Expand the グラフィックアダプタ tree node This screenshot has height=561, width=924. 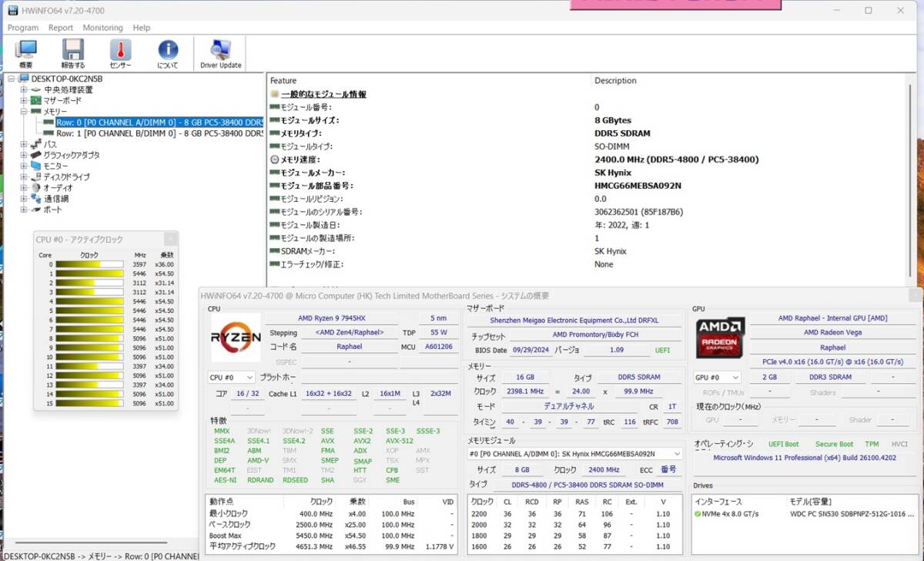24,155
